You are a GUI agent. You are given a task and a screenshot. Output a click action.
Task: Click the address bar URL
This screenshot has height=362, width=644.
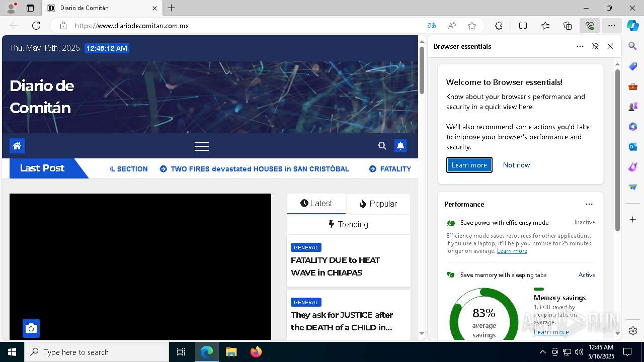pyautogui.click(x=132, y=26)
